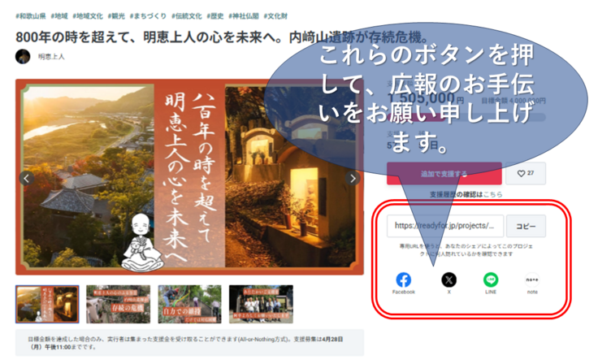Click the 明恵上人 author name
Screen dimensions: 598x364
coord(51,57)
